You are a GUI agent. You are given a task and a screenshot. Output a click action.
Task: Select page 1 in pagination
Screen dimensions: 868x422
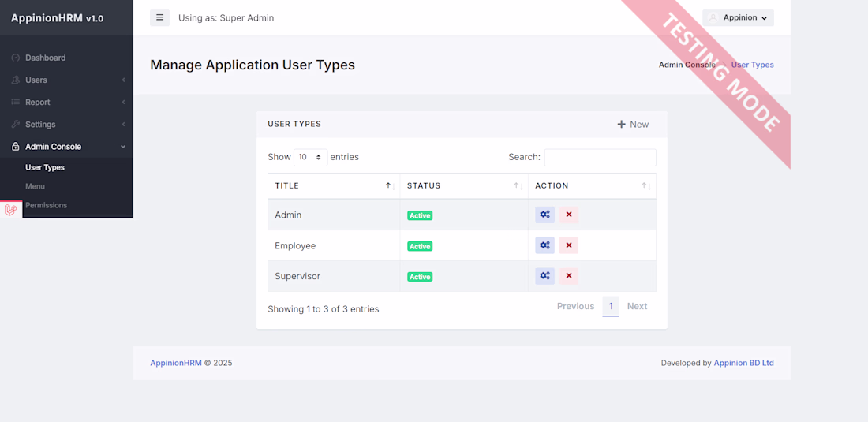[x=611, y=306]
